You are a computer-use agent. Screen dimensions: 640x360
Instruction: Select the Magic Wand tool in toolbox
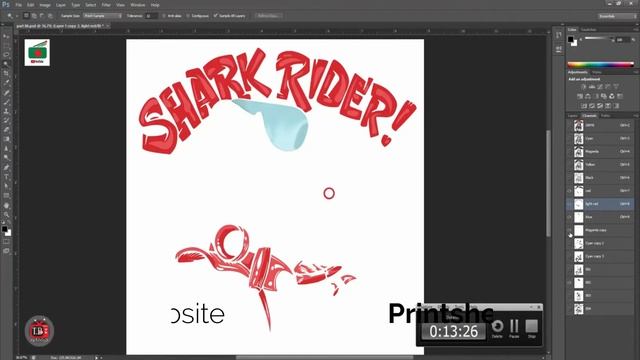(x=6, y=64)
